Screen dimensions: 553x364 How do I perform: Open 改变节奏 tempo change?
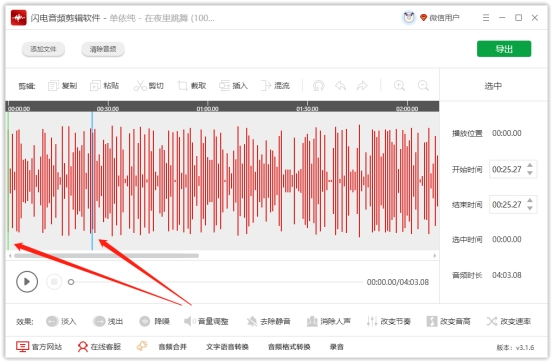click(x=389, y=321)
